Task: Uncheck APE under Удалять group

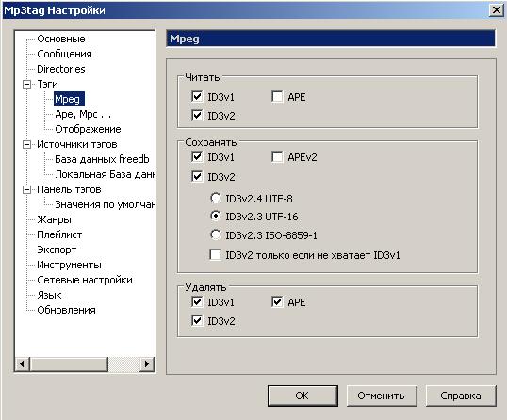Action: tap(277, 301)
